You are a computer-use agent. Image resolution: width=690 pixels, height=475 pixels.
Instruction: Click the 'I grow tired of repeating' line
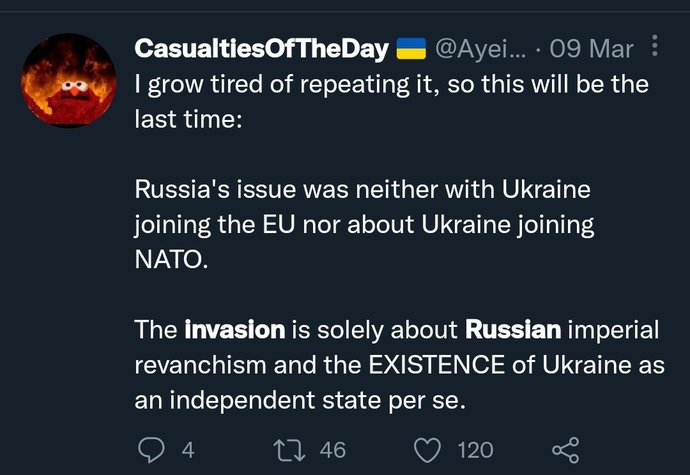[x=392, y=85]
